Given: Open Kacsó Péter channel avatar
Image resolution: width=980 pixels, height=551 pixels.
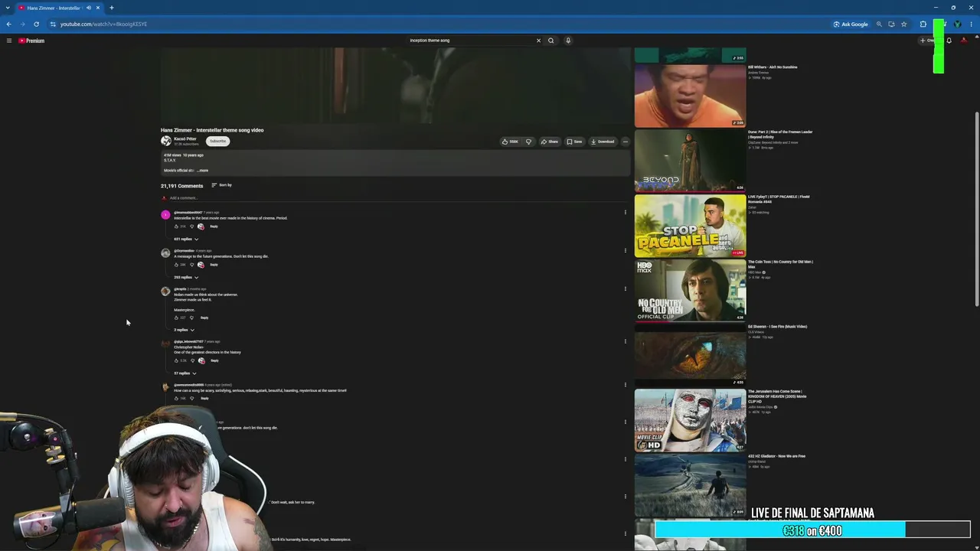Looking at the screenshot, I should coord(165,141).
